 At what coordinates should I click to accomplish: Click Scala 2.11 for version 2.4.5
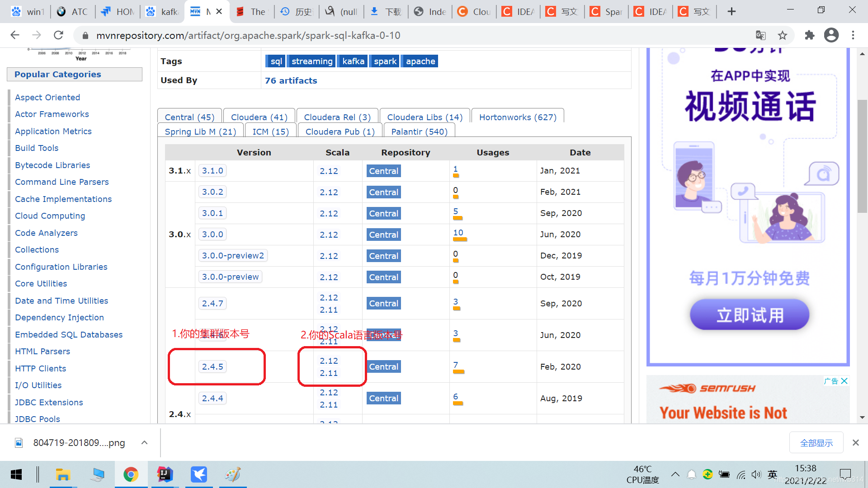329,373
